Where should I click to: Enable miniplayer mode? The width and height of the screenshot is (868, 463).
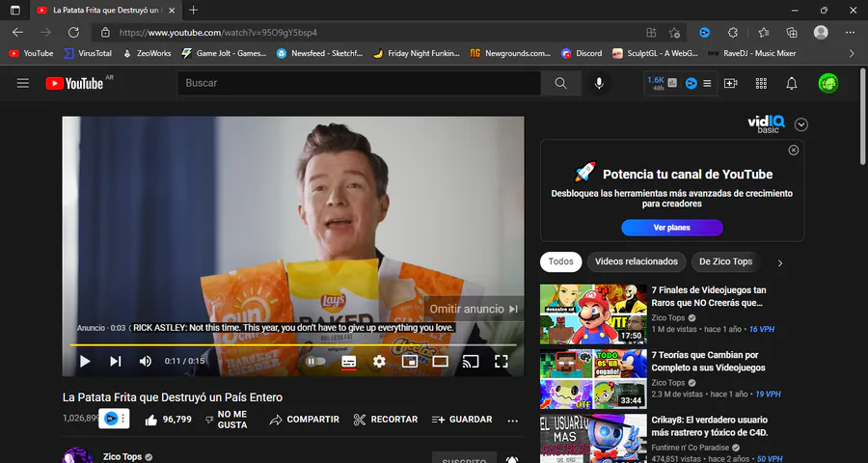[x=410, y=361]
